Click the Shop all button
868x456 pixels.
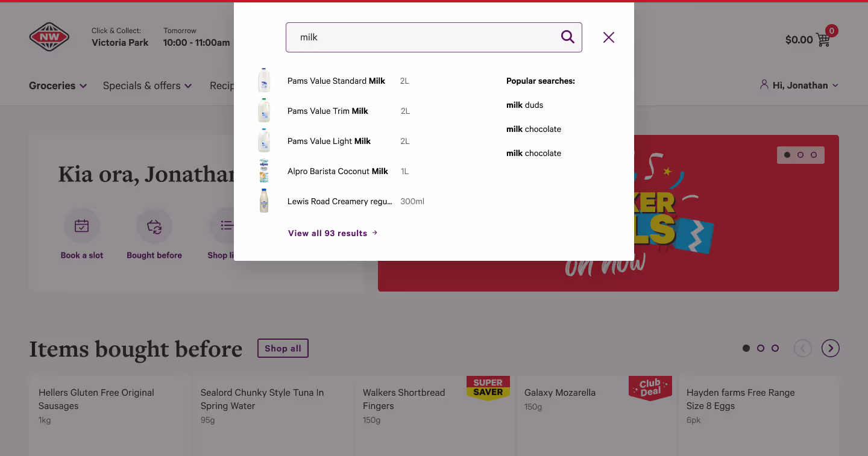click(283, 348)
